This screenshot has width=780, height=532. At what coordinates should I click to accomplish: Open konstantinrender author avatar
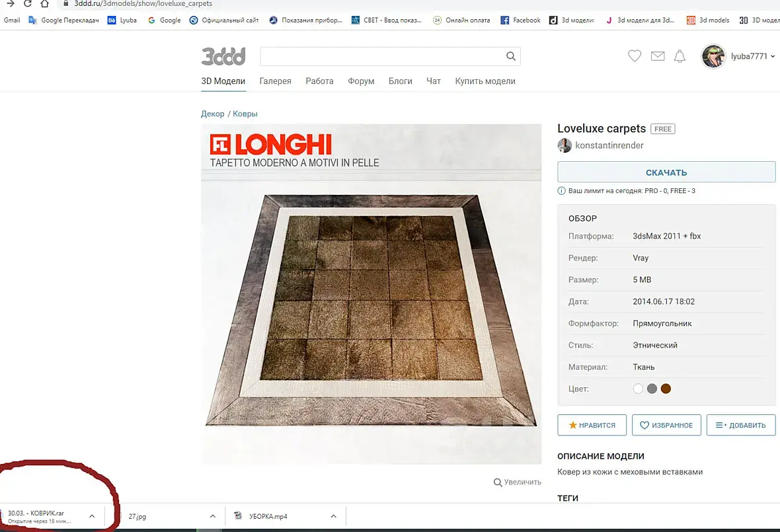click(565, 145)
